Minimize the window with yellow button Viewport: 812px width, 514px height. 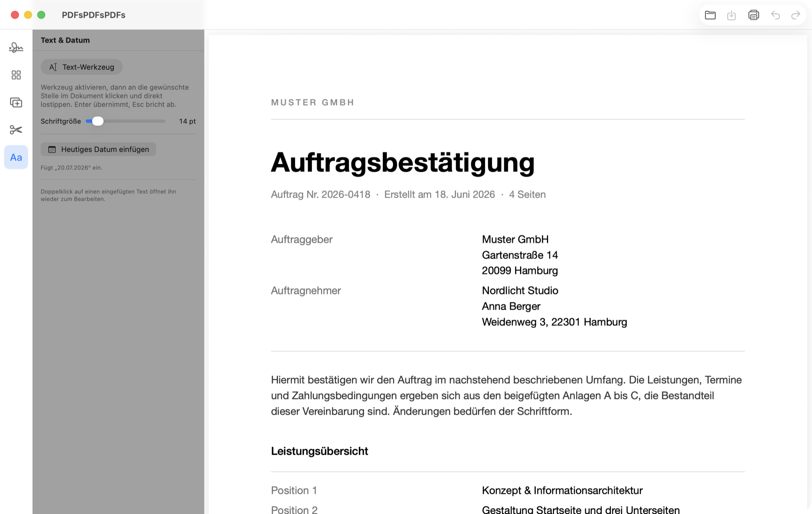pyautogui.click(x=28, y=15)
